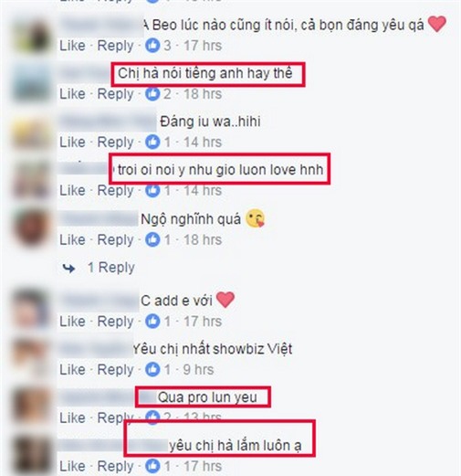The width and height of the screenshot is (461, 476).
Task: Reply to the 'Đáng iu wa..hihi' comment
Action: (x=115, y=143)
